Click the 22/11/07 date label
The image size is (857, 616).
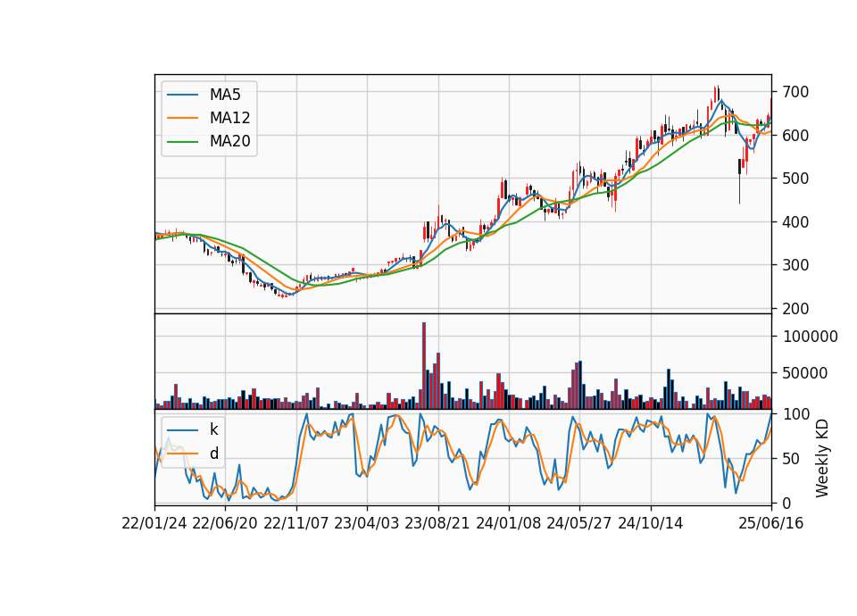click(x=296, y=524)
